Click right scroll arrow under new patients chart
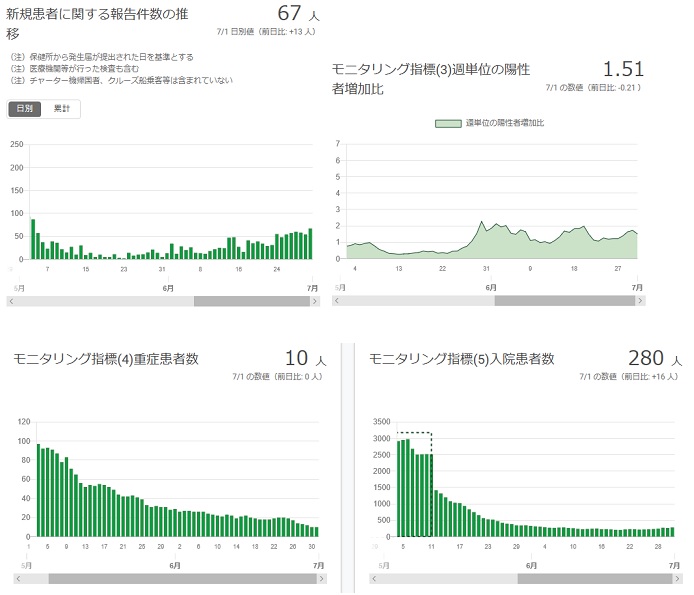The height and width of the screenshot is (595, 694). (x=314, y=301)
